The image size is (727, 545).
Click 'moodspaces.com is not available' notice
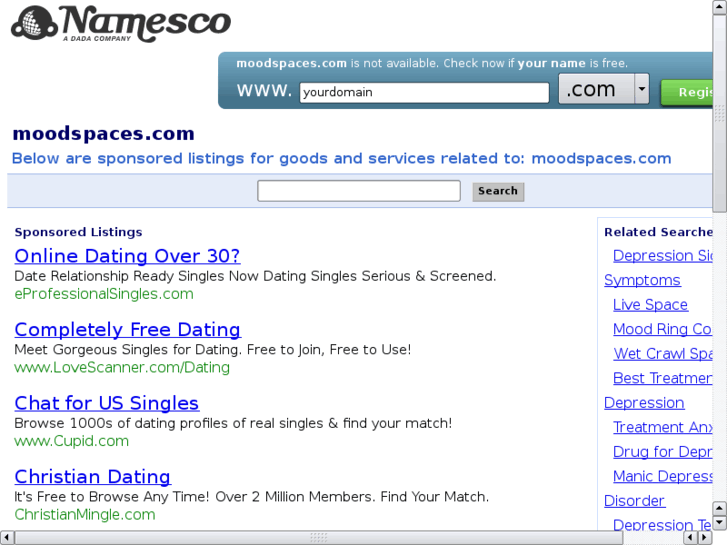432,64
